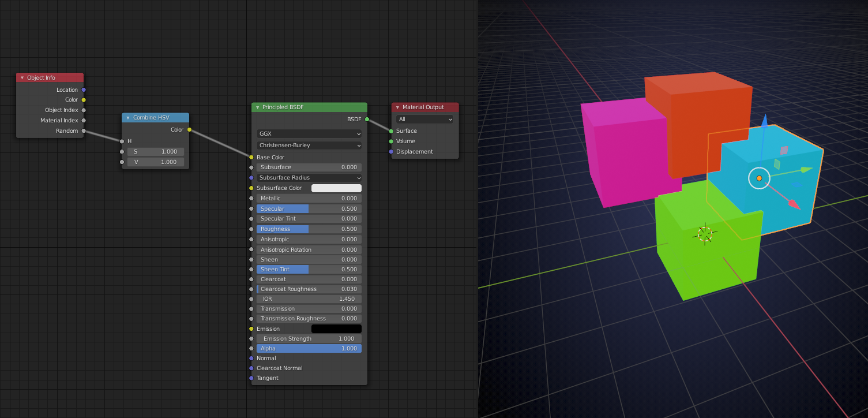Click the Normal input socket
This screenshot has height=418, width=868.
coord(251,359)
